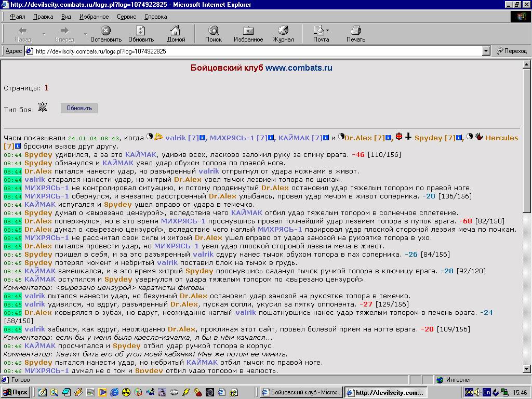The image size is (532, 399).
Task: Print the page with Печать
Action: [355, 34]
